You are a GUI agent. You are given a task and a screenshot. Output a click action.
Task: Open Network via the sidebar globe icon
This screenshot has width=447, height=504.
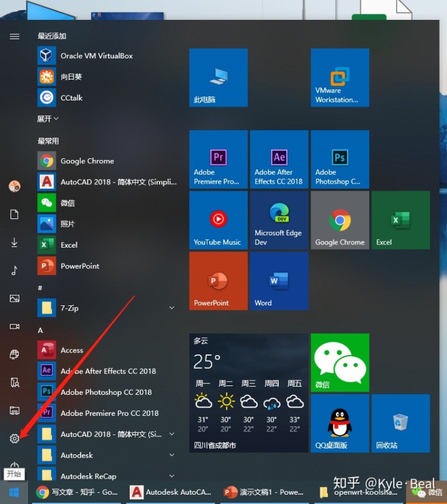[x=14, y=354]
